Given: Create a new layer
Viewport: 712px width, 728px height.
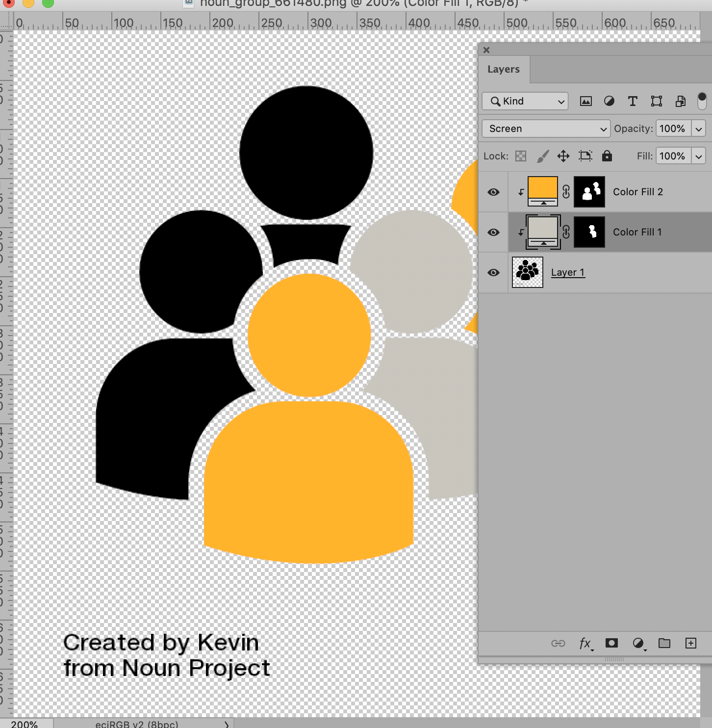Looking at the screenshot, I should coord(692,643).
